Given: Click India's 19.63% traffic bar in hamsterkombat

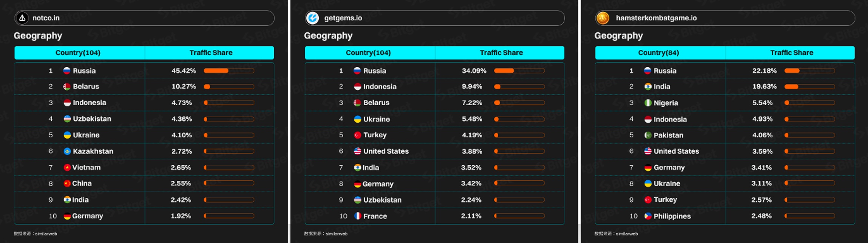Looking at the screenshot, I should pyautogui.click(x=809, y=87).
